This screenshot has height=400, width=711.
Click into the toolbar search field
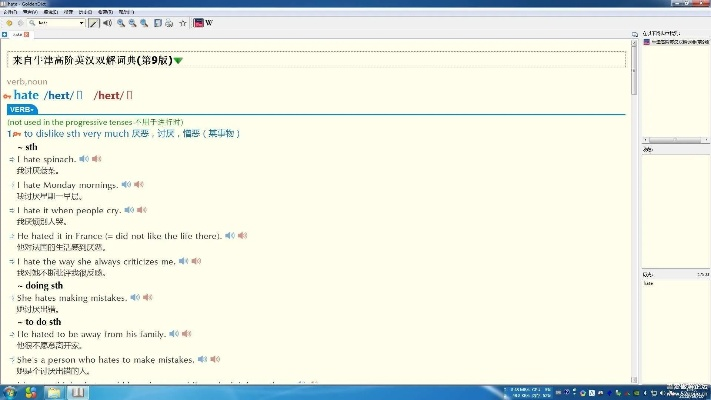[57, 23]
